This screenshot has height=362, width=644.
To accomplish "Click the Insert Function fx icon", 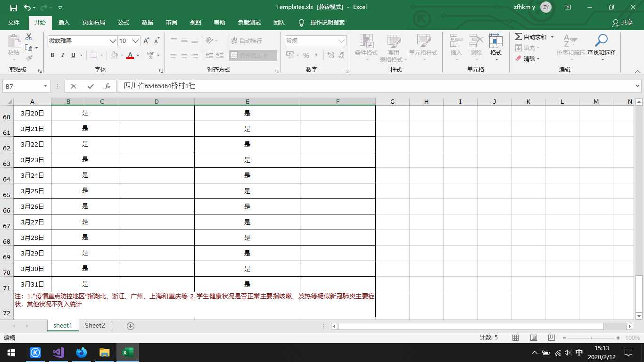I will point(107,86).
